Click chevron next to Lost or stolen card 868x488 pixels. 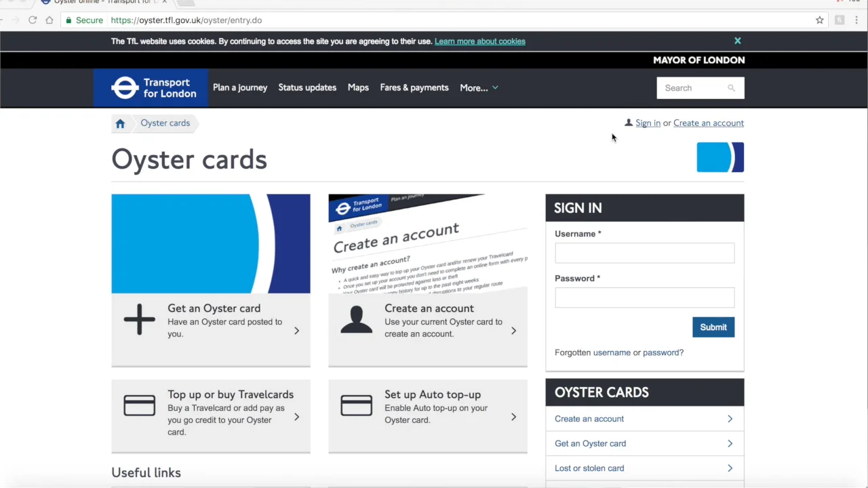pyautogui.click(x=730, y=468)
